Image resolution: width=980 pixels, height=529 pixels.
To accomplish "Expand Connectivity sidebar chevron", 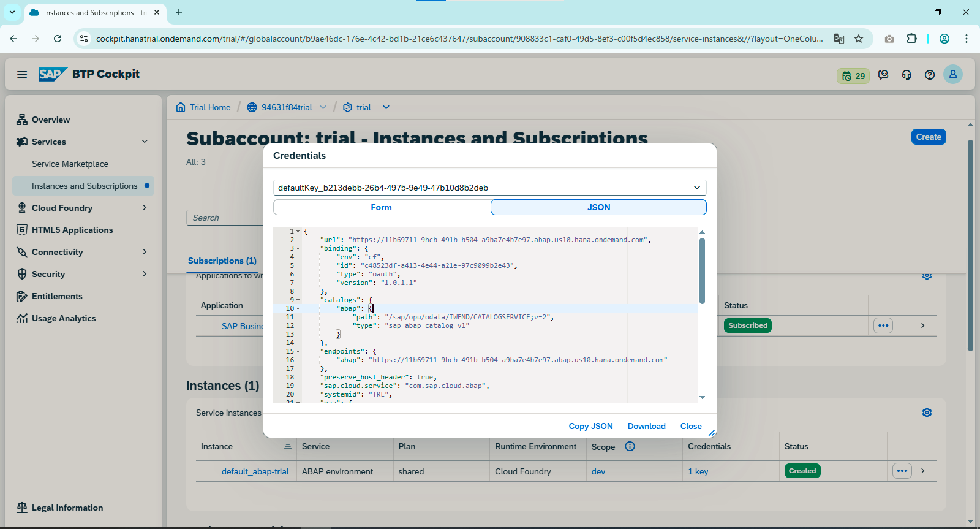I will [145, 252].
